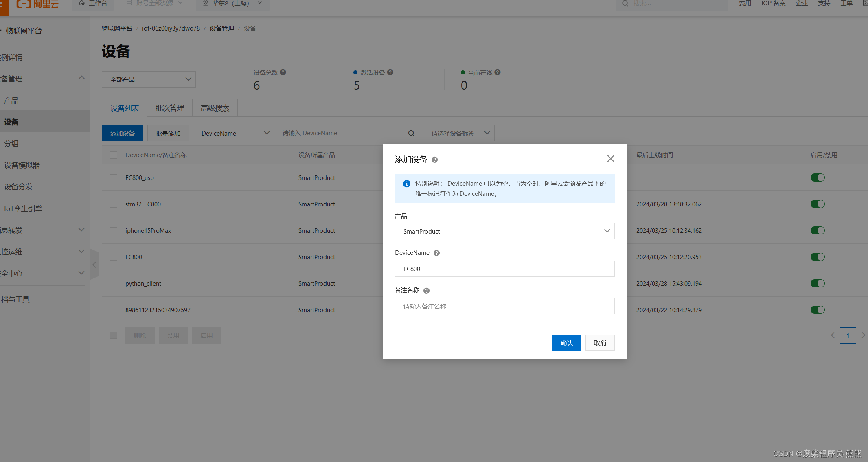Click the help icon next to 激活设备
Viewport: 868px width, 462px height.
point(390,72)
